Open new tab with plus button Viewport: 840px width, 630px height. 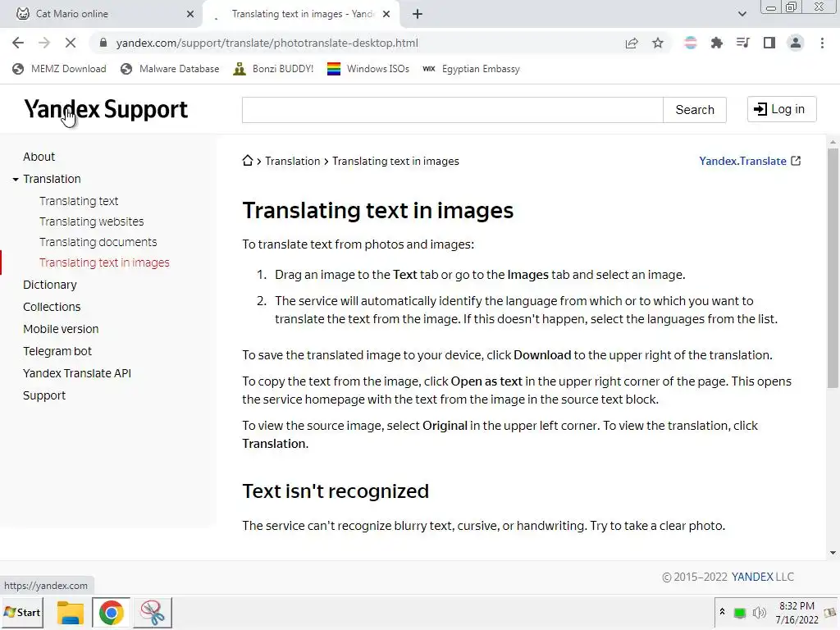pyautogui.click(x=418, y=14)
